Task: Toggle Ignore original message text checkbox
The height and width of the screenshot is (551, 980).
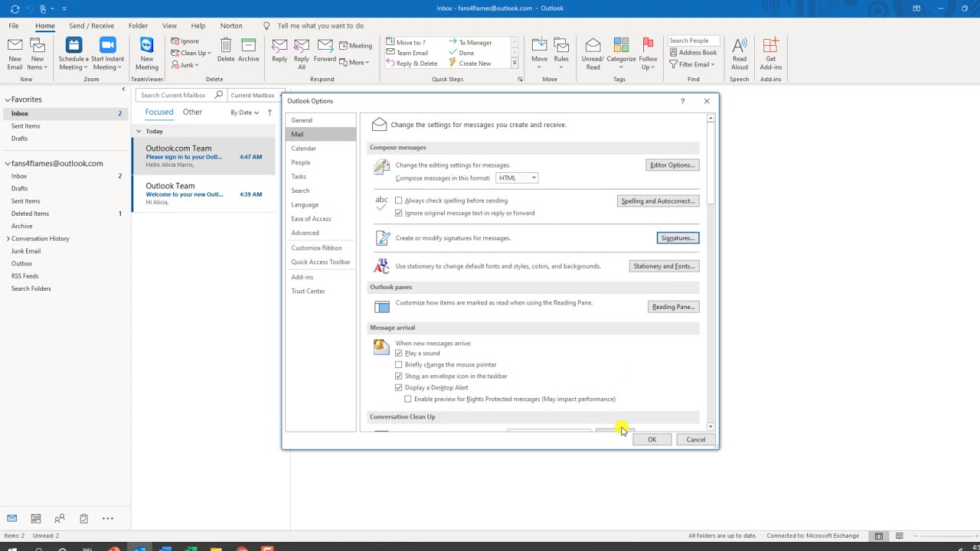Action: (x=398, y=213)
